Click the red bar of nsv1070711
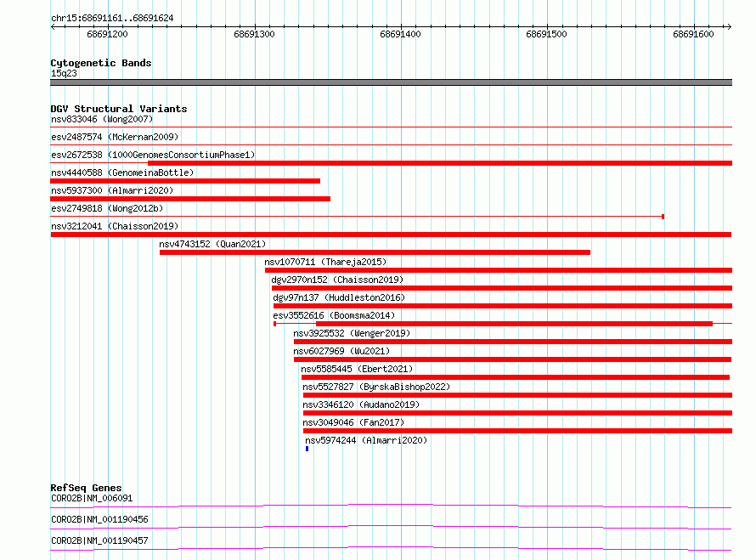 click(x=499, y=270)
